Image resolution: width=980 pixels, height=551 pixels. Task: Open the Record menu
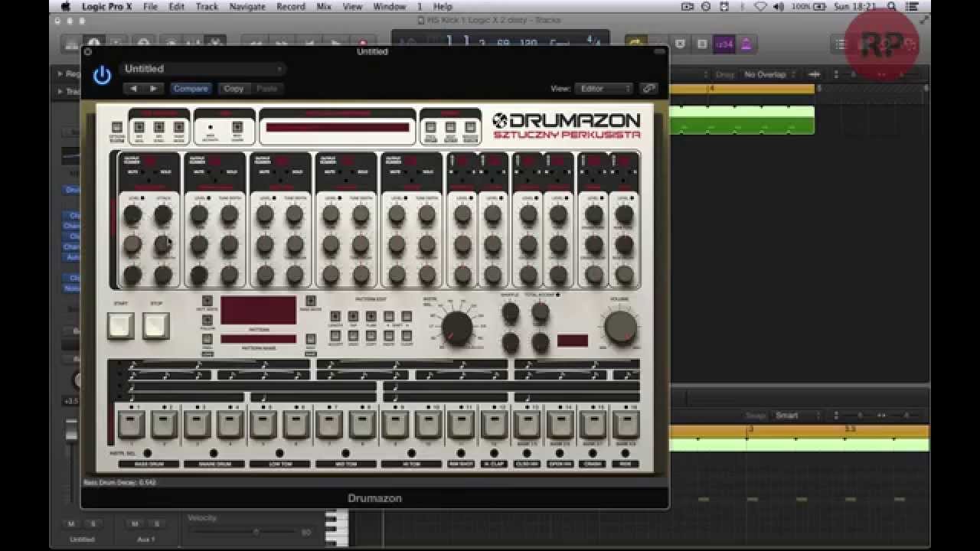(291, 6)
